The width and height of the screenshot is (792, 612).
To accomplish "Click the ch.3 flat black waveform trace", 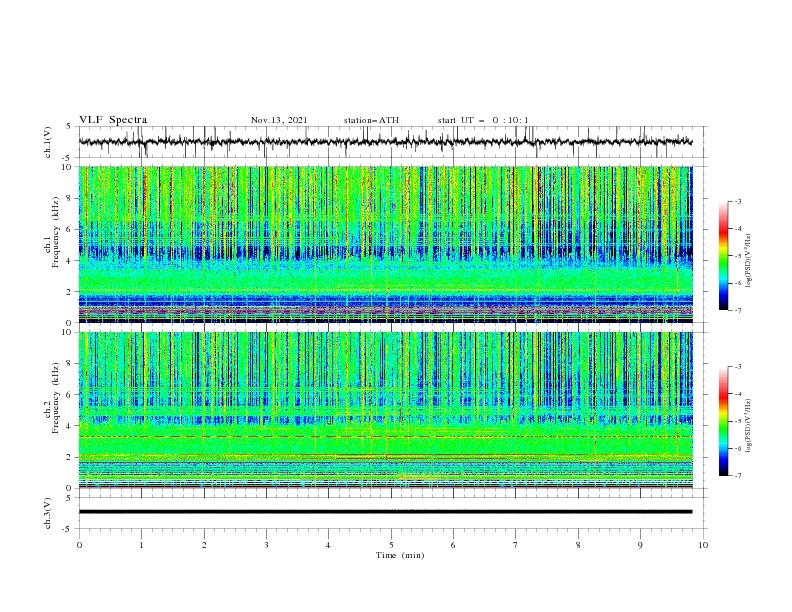I will coord(385,512).
